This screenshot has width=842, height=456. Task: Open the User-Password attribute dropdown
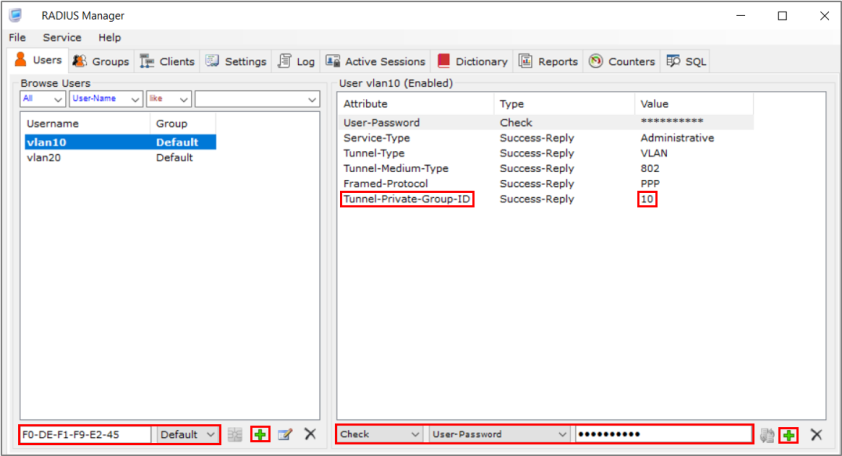562,435
